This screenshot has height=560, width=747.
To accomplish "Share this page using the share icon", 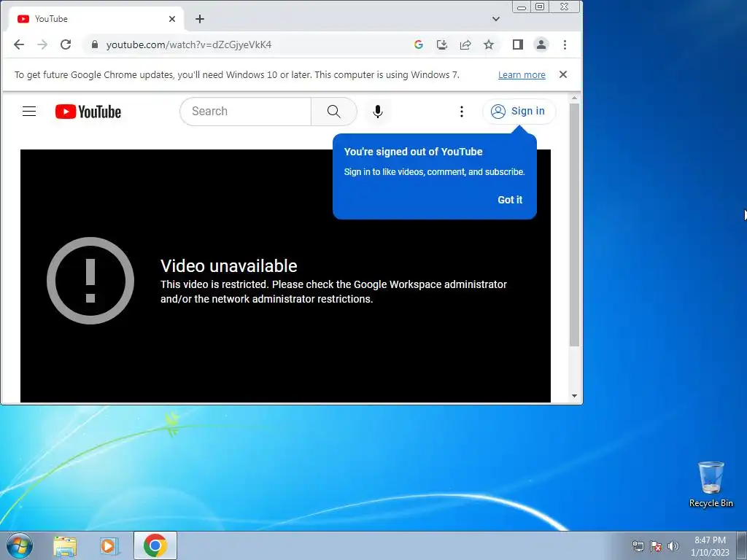I will (x=465, y=44).
